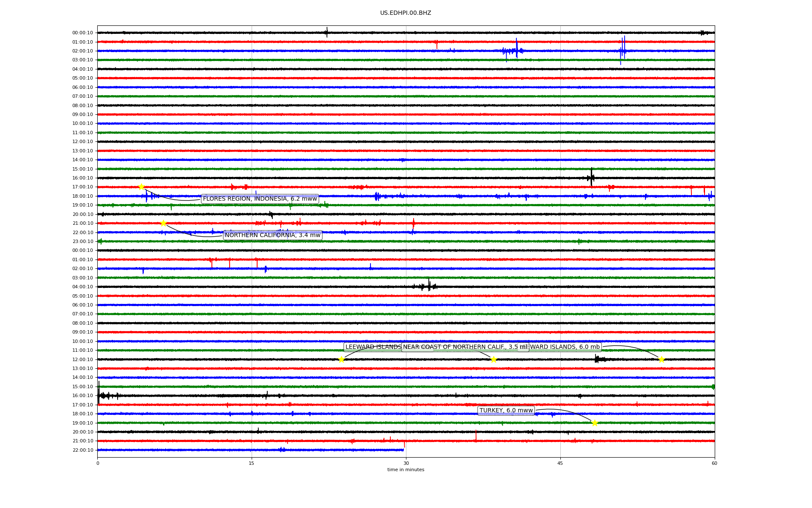
Task: Click the topmost 00:00:10 row label
Action: [x=83, y=33]
